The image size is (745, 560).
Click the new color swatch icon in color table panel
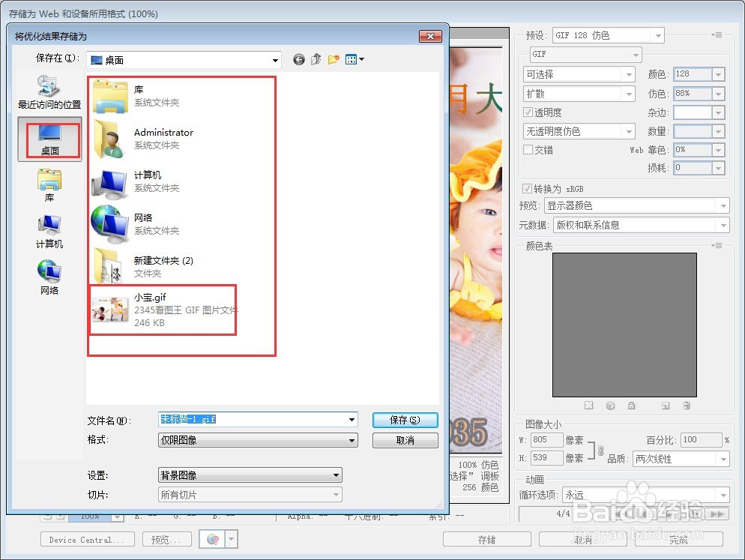click(x=666, y=406)
